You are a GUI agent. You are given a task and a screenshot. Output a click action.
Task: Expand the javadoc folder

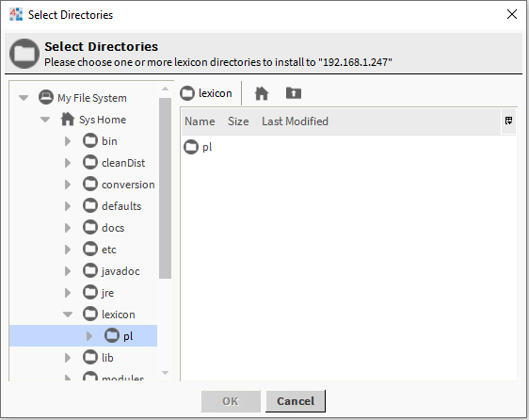click(x=68, y=271)
